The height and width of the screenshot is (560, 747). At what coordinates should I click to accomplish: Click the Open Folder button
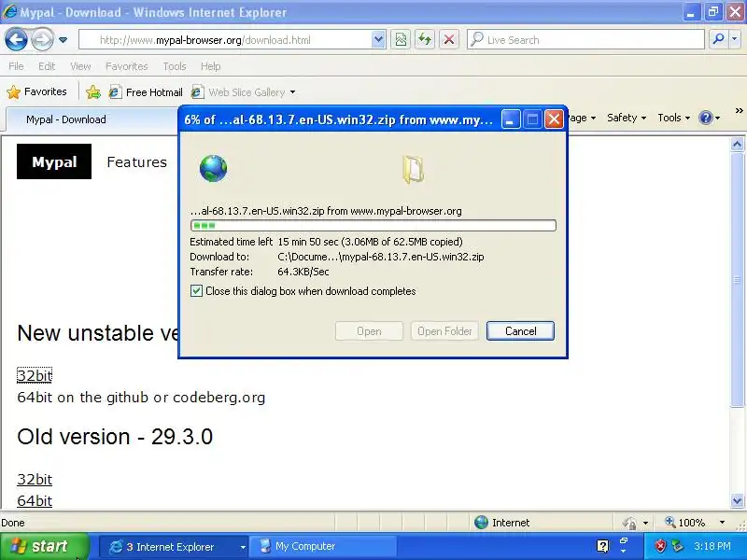click(444, 331)
